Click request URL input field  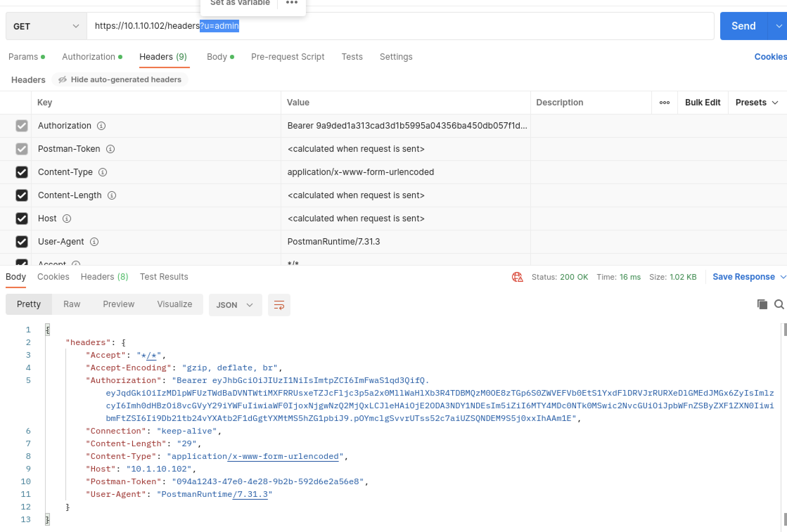tap(401, 26)
